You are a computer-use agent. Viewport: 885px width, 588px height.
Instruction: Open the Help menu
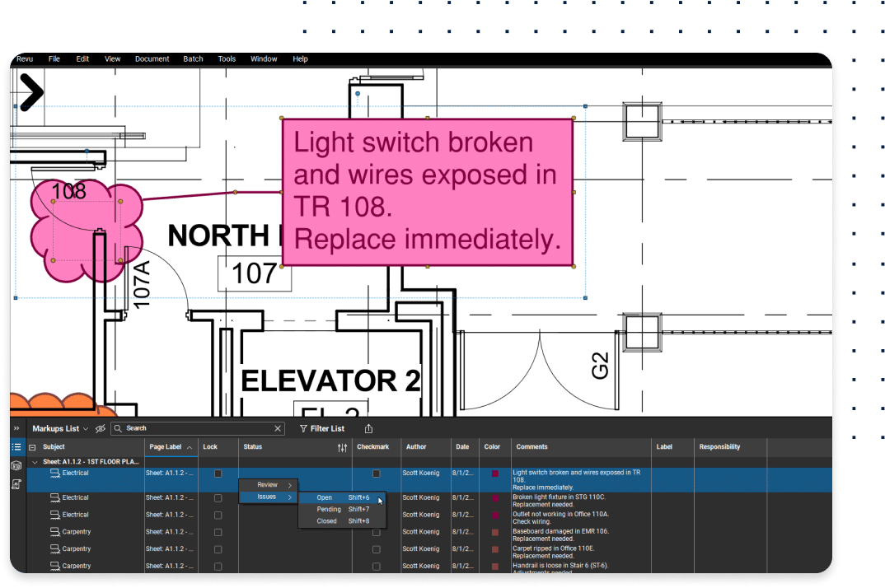pos(300,58)
